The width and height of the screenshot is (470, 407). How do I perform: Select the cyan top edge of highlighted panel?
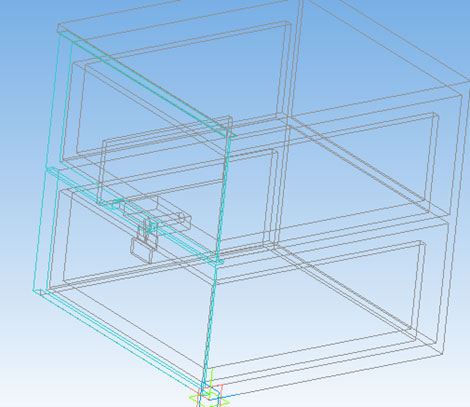pyautogui.click(x=147, y=83)
